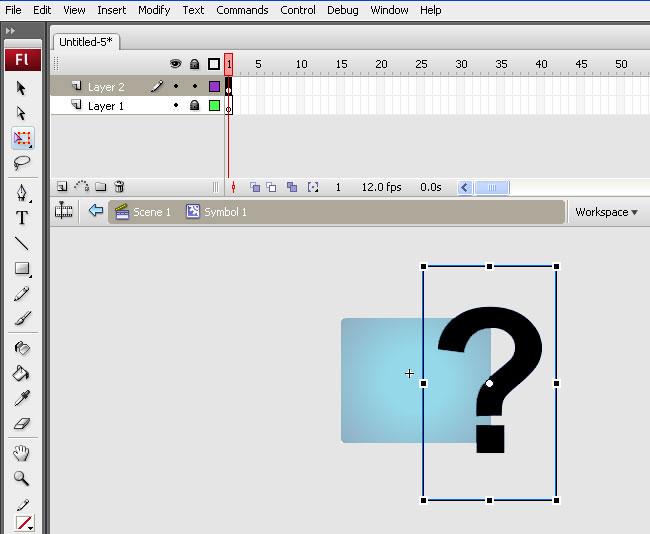The height and width of the screenshot is (534, 650).
Task: Add a motion guide layer
Action: [x=82, y=187]
